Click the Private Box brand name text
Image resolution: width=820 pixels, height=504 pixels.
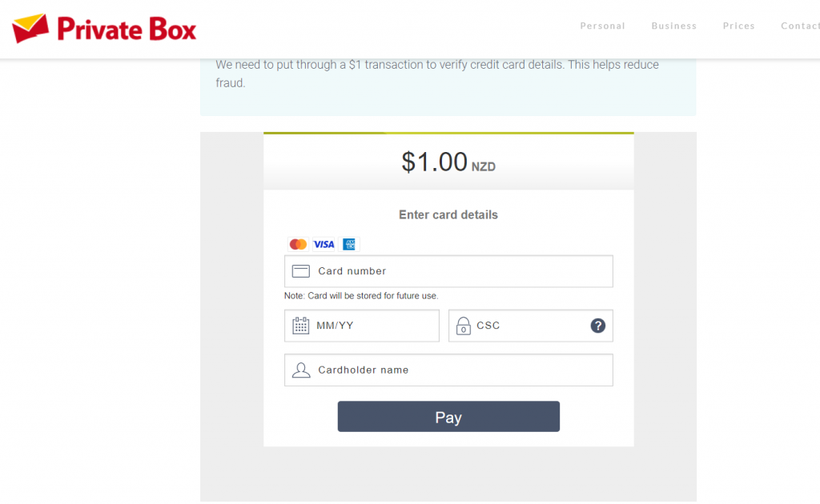point(127,30)
